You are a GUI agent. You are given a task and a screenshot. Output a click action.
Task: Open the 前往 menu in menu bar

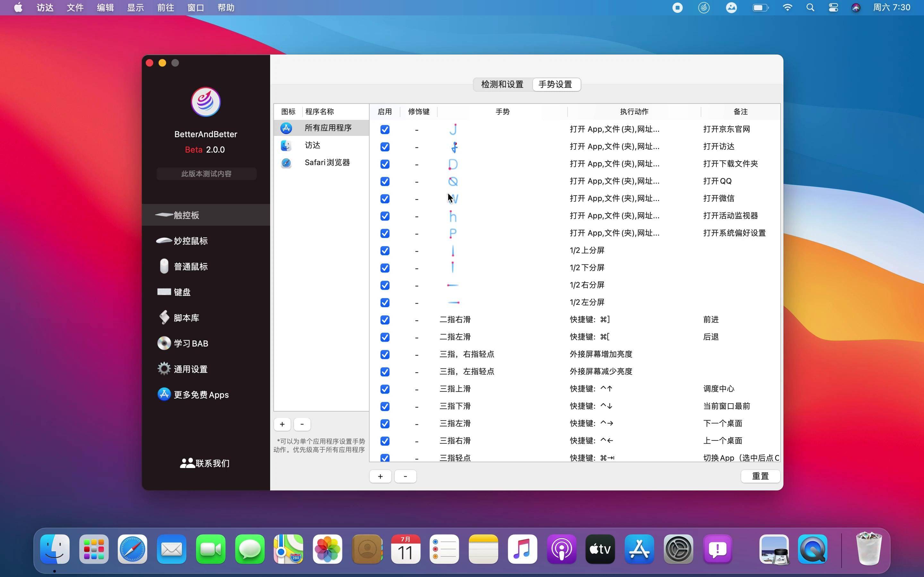165,8
